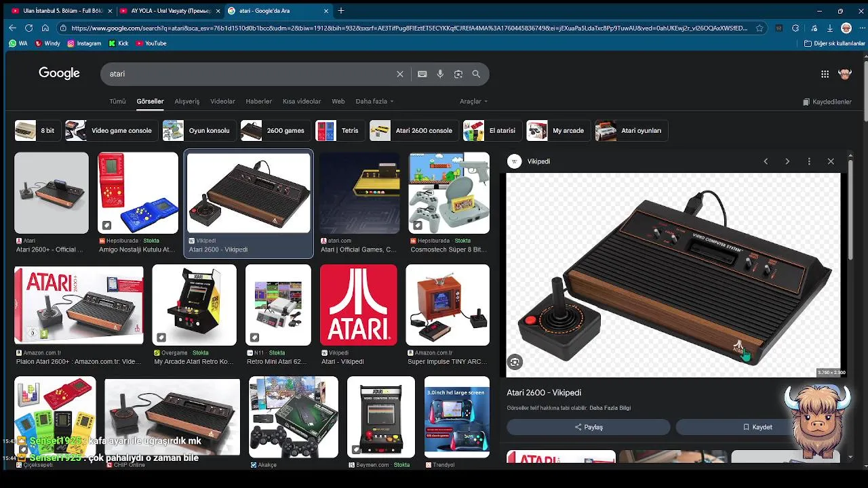
Task: Select the El atarisi chip
Action: (493, 131)
